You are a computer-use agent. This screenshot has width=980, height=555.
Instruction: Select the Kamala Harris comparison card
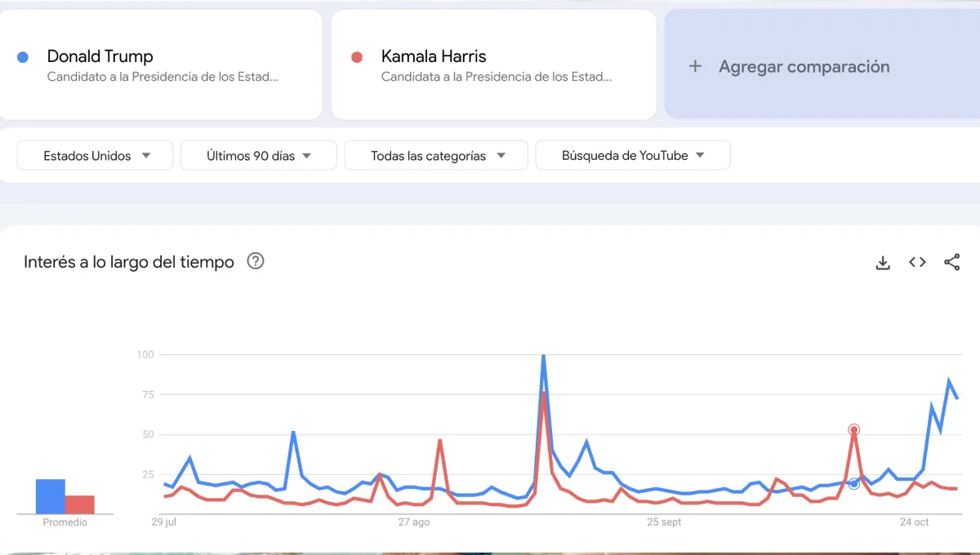pos(493,64)
